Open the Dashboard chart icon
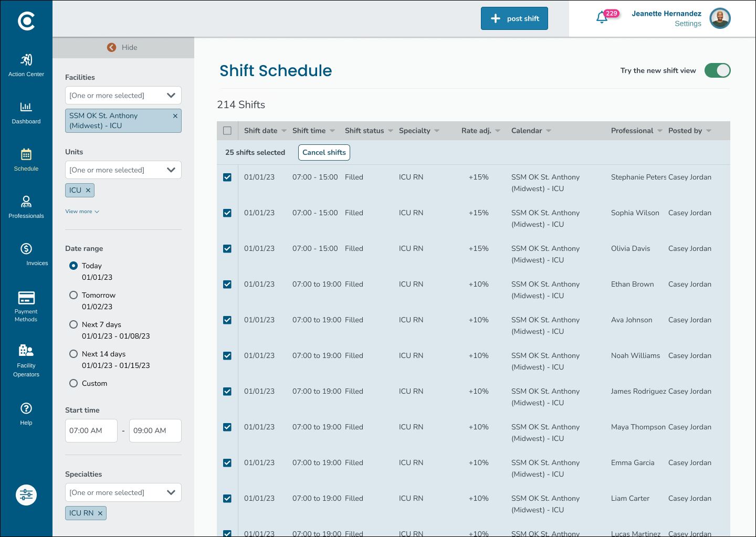756x537 pixels. tap(26, 107)
